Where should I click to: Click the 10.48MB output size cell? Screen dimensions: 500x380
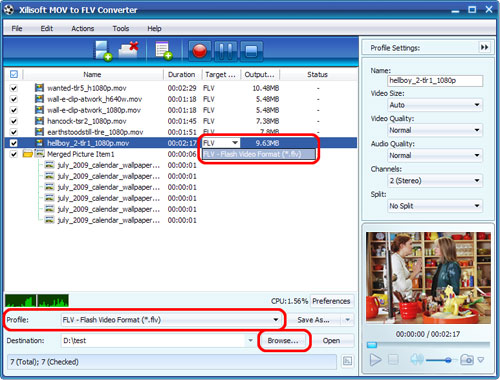266,88
